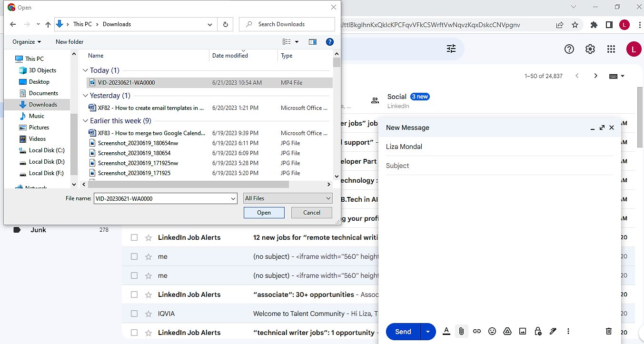Click the Gmail inbox vertical scrollbar
This screenshot has width=644, height=344.
tap(640, 117)
